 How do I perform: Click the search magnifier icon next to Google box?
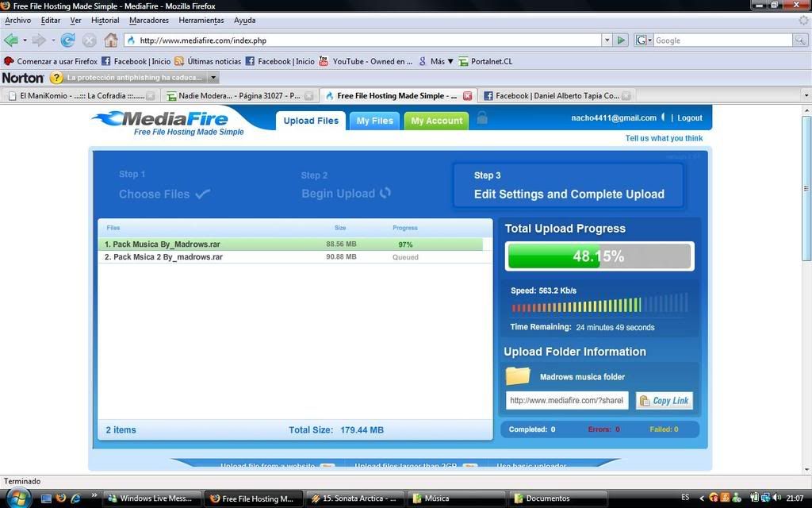point(800,40)
